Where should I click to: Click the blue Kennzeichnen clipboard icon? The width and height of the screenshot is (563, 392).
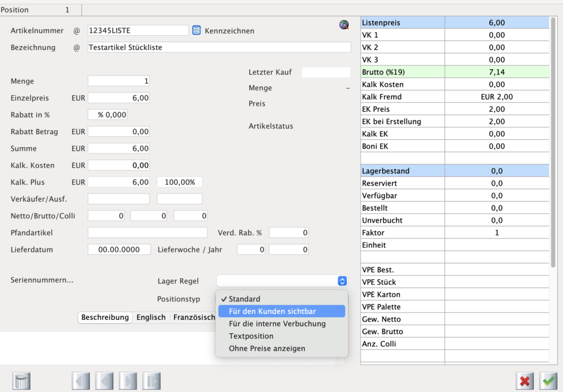click(x=197, y=30)
